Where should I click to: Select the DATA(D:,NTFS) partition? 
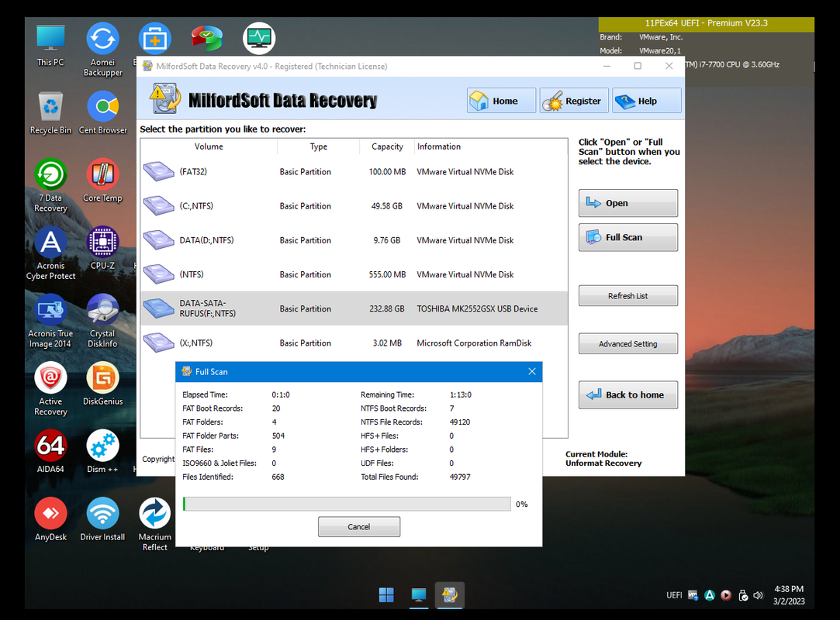(x=354, y=240)
